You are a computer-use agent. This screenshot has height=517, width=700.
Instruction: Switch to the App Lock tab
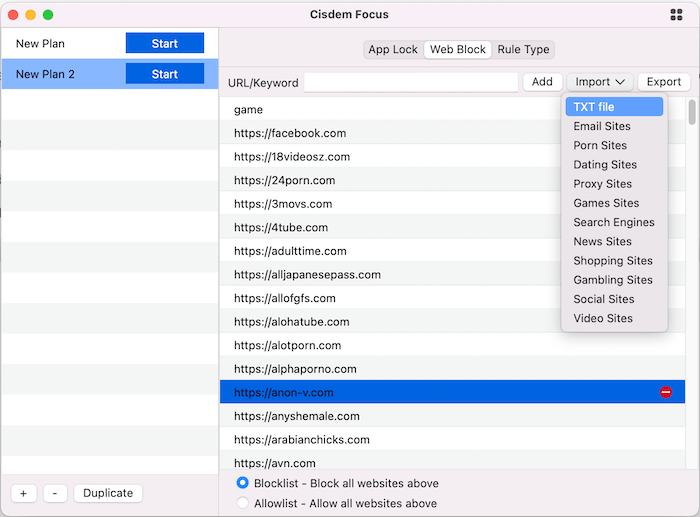393,49
